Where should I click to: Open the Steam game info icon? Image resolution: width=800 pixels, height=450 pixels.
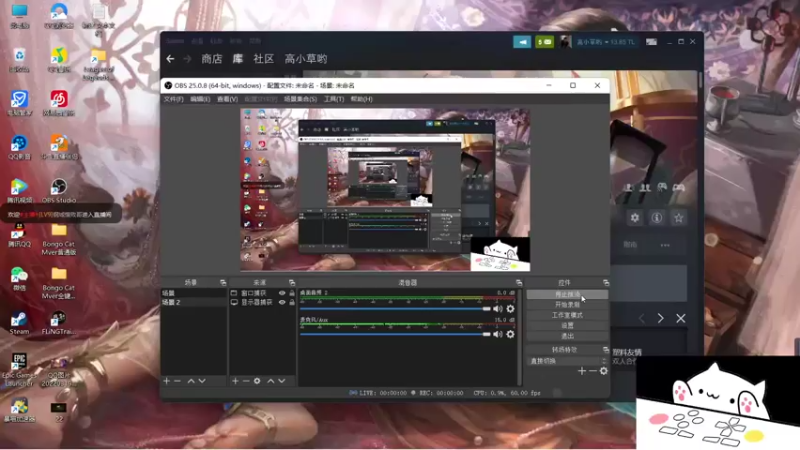(657, 218)
